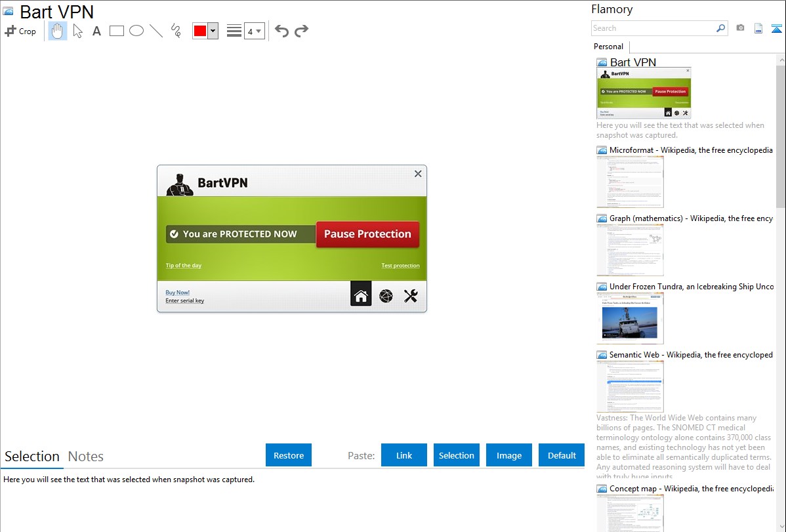Click the BartVPN home icon

[x=361, y=294]
